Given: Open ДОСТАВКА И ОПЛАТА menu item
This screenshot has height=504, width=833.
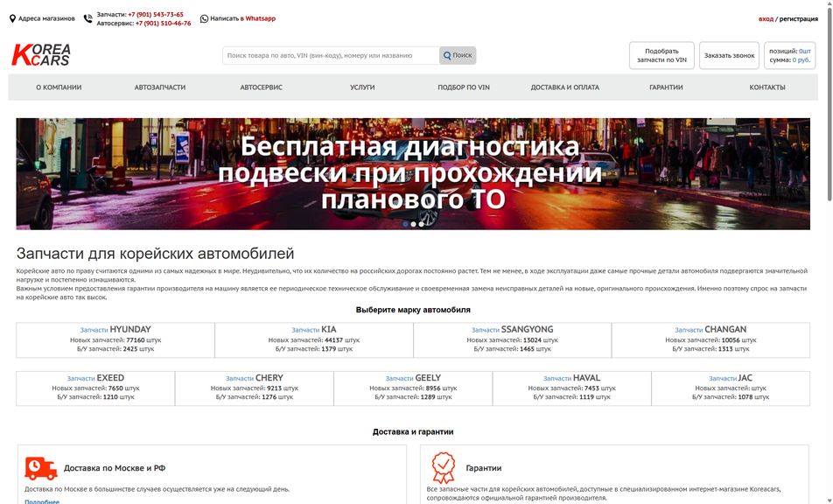Looking at the screenshot, I should click(564, 87).
